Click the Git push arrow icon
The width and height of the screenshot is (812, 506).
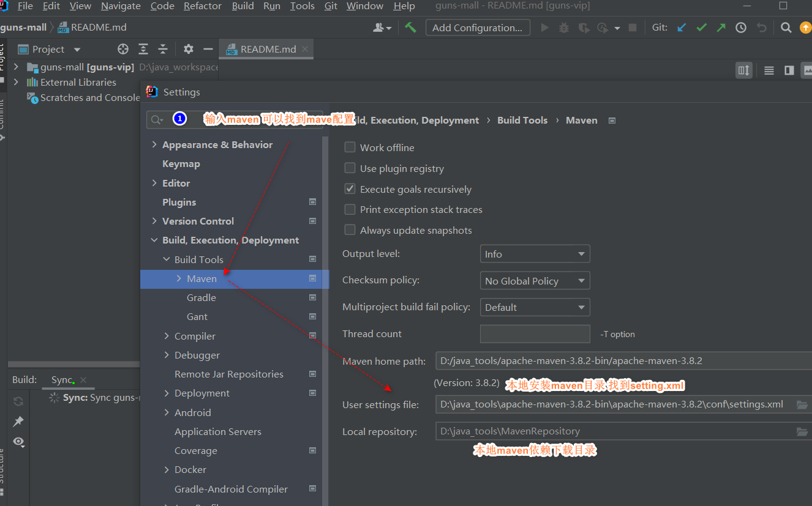point(721,28)
